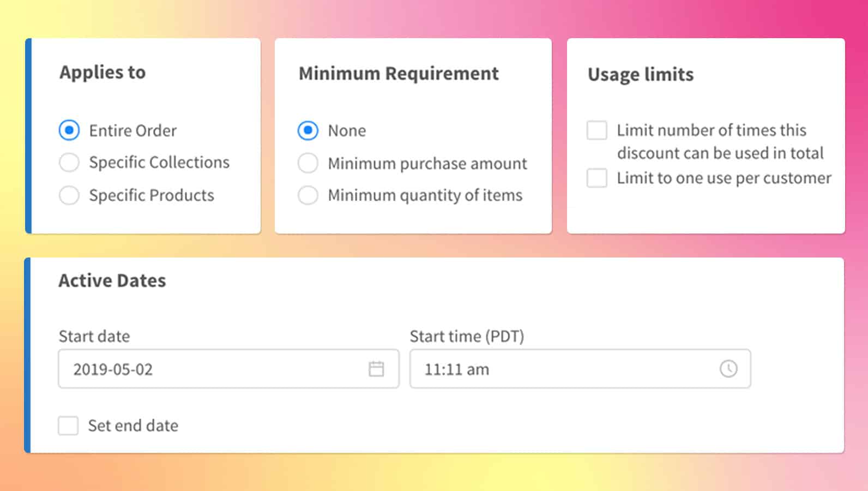Screen dimensions: 868x491
Task: Enable the Set end date checkbox
Action: pos(68,426)
